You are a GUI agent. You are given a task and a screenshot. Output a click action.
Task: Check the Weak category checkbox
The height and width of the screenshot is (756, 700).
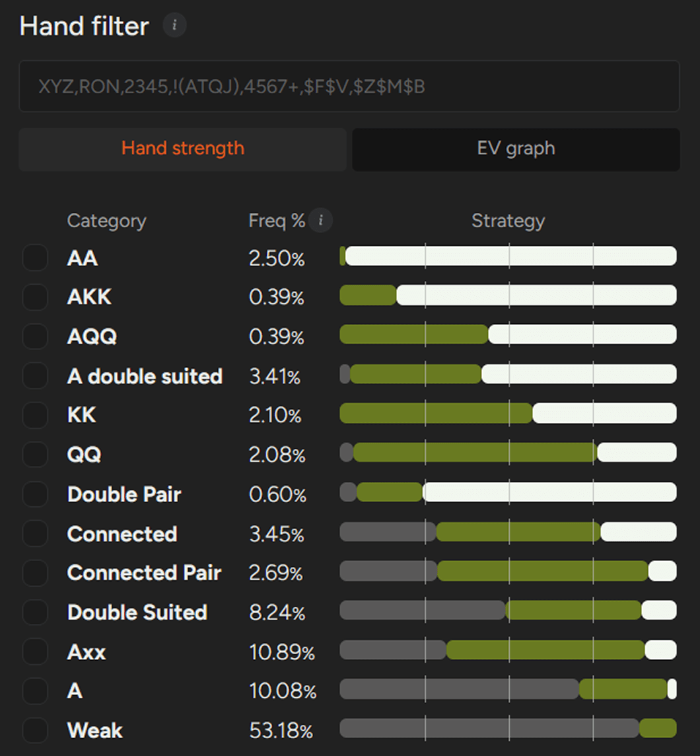tap(35, 730)
